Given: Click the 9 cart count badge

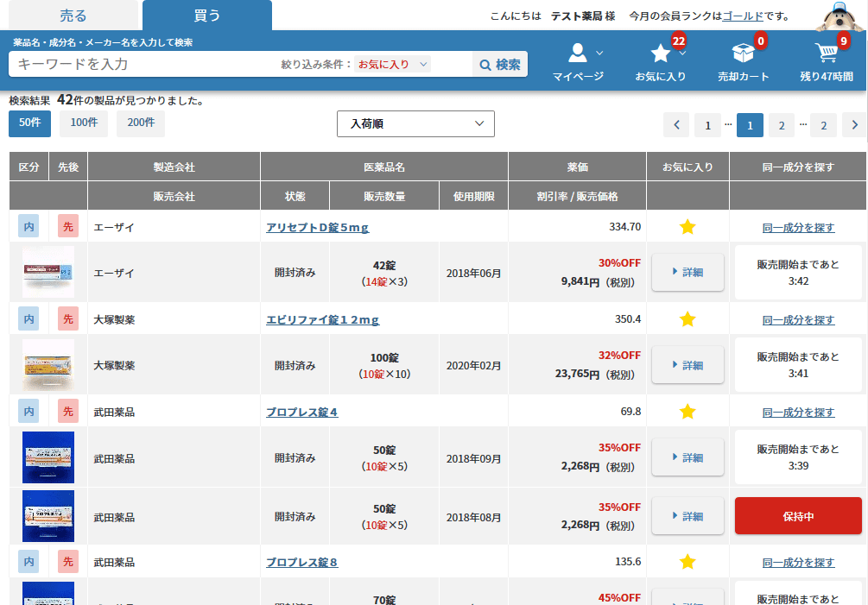Looking at the screenshot, I should pyautogui.click(x=844, y=41).
